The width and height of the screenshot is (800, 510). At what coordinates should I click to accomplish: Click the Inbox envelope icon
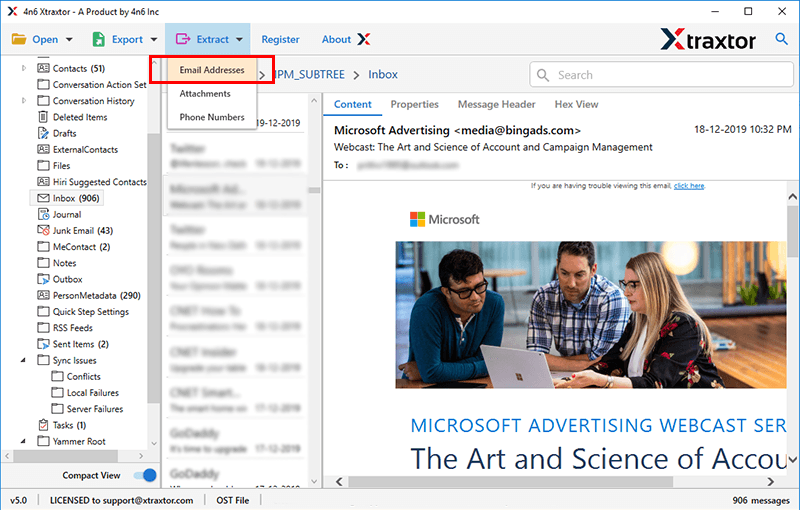tap(43, 198)
